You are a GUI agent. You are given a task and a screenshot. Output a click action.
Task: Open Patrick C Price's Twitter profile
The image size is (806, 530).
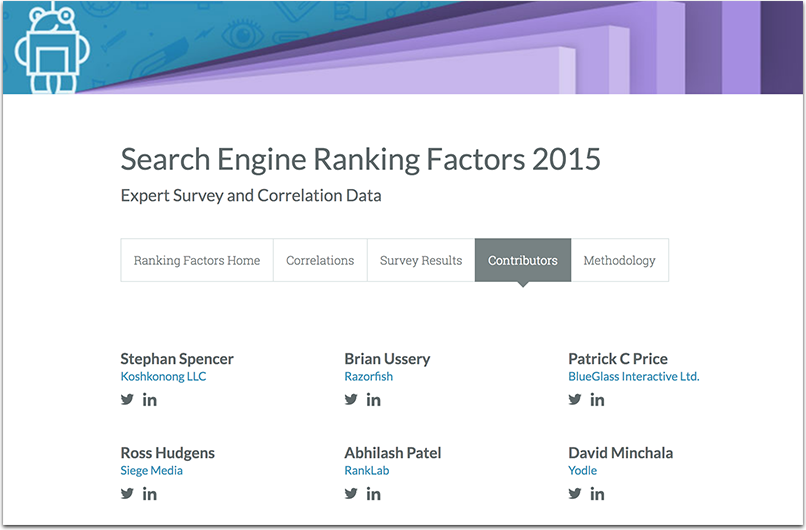[575, 399]
